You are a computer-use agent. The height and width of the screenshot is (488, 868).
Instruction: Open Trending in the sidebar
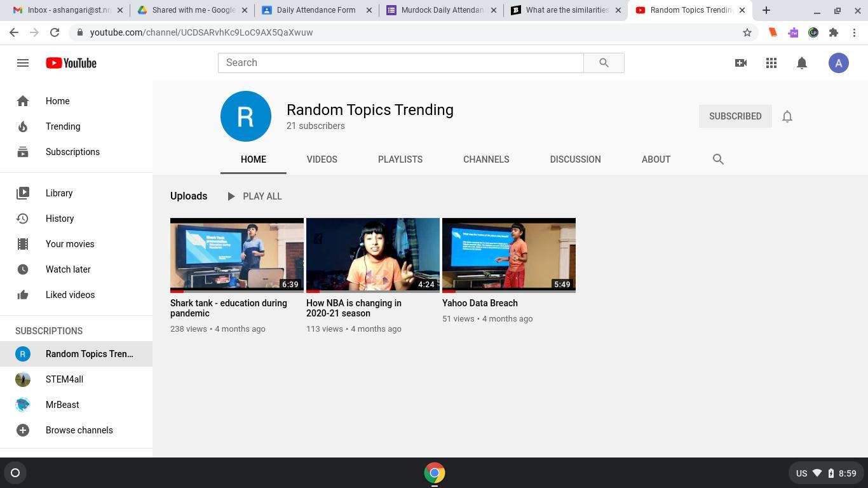coord(62,126)
